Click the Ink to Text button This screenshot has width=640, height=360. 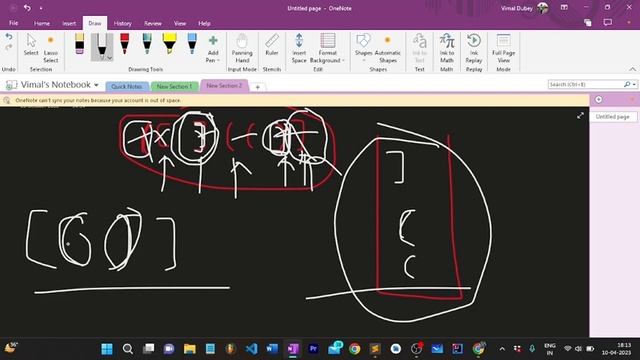click(420, 49)
